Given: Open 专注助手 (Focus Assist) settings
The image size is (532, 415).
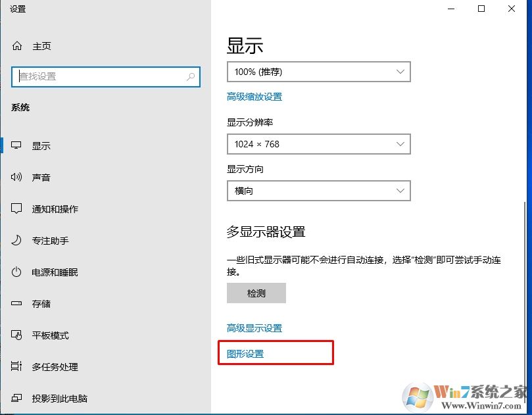Looking at the screenshot, I should point(16,241).
